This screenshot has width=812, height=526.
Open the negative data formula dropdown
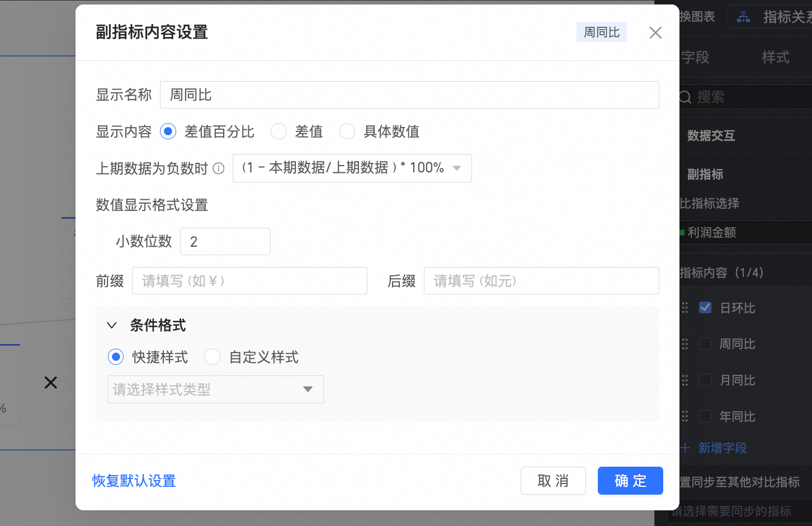[352, 168]
